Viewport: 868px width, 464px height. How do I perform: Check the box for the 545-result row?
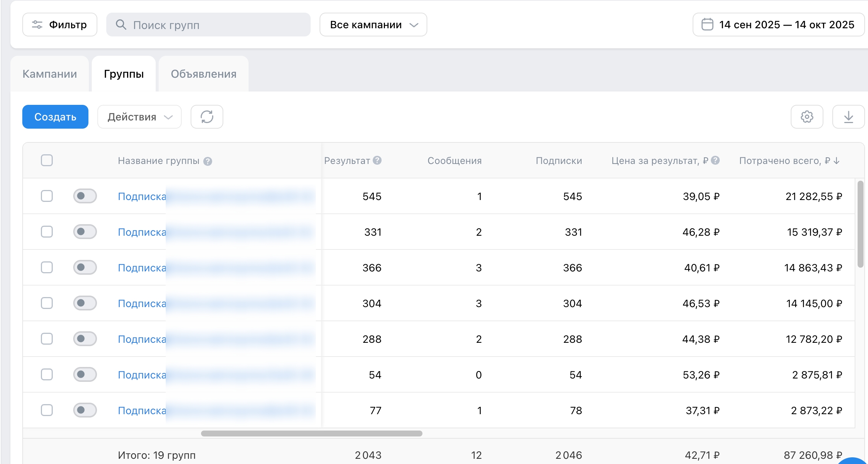coord(47,196)
